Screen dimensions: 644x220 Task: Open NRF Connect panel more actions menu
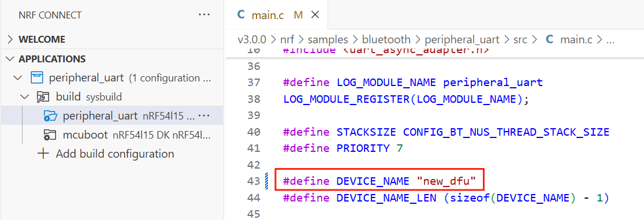204,15
